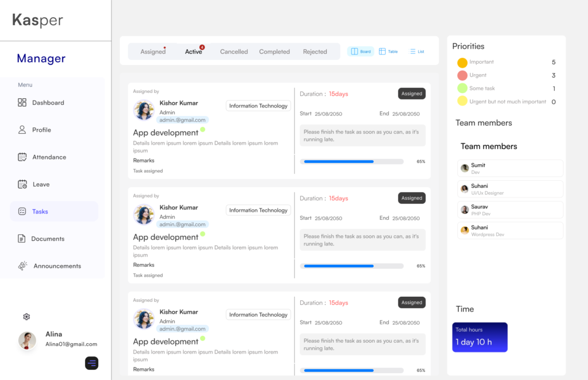Click the Announcements megaphone icon
The height and width of the screenshot is (380, 588).
click(x=23, y=266)
